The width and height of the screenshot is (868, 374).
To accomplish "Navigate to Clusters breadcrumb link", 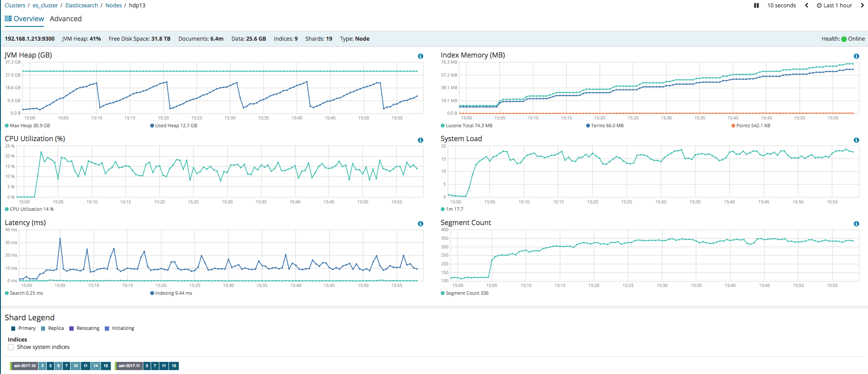I will click(15, 6).
